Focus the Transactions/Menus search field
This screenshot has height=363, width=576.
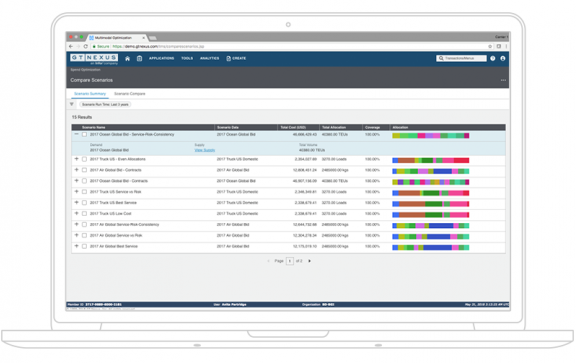[461, 58]
